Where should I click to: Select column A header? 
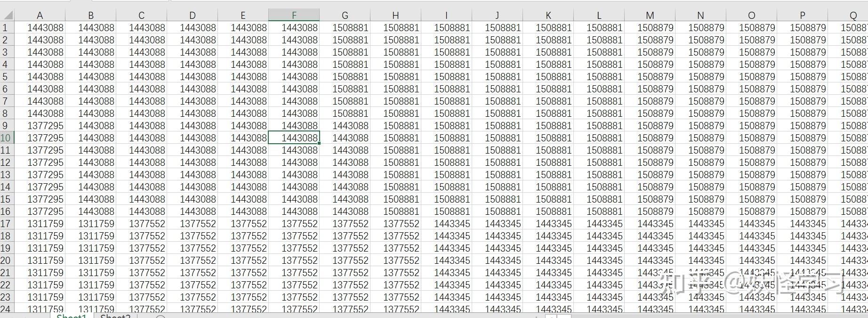(40, 15)
